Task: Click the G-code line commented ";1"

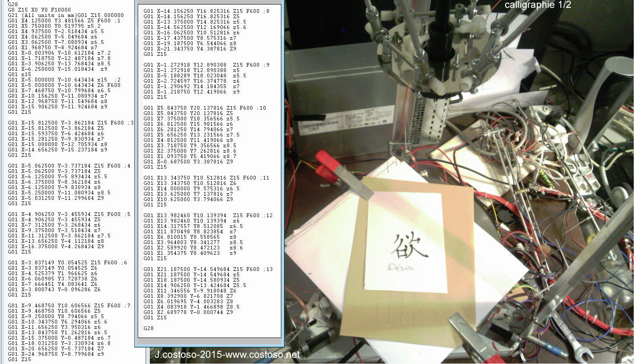Action: coord(64,21)
